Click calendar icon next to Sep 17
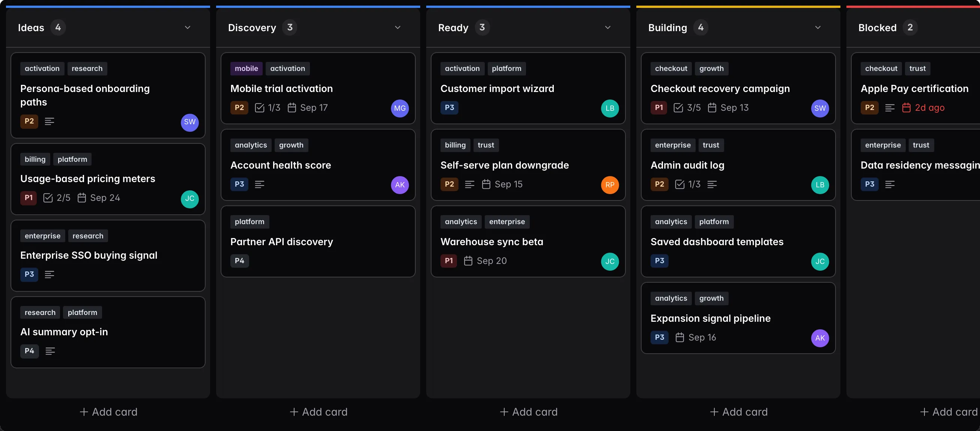Image resolution: width=980 pixels, height=431 pixels. [292, 108]
